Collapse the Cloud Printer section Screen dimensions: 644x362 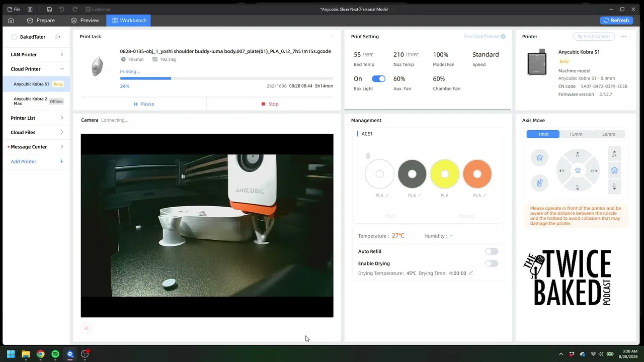click(x=37, y=69)
